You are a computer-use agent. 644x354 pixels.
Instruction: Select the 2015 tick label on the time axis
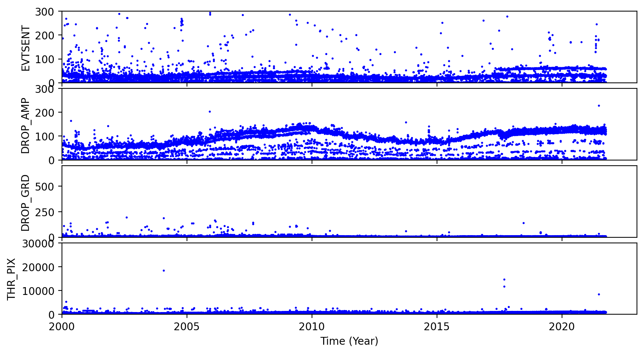point(437,327)
